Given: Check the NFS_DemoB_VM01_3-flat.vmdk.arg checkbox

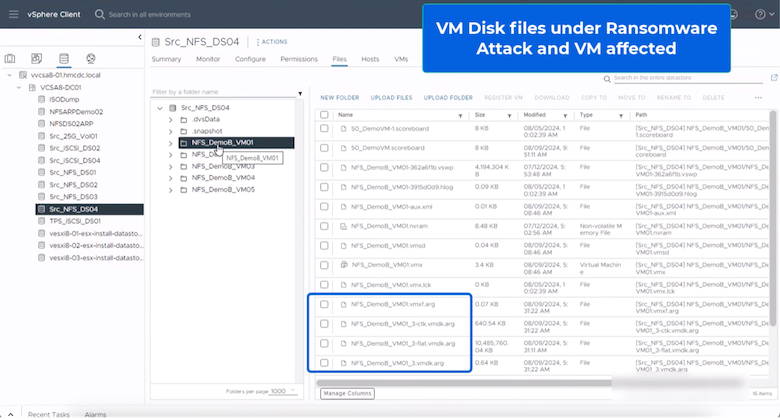Looking at the screenshot, I should 324,343.
